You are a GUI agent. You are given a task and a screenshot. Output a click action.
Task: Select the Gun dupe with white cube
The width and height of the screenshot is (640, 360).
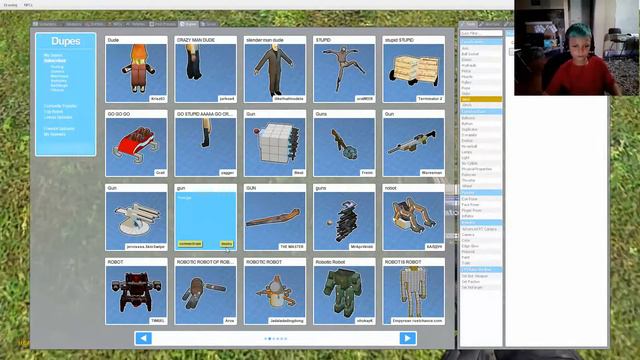tap(275, 143)
